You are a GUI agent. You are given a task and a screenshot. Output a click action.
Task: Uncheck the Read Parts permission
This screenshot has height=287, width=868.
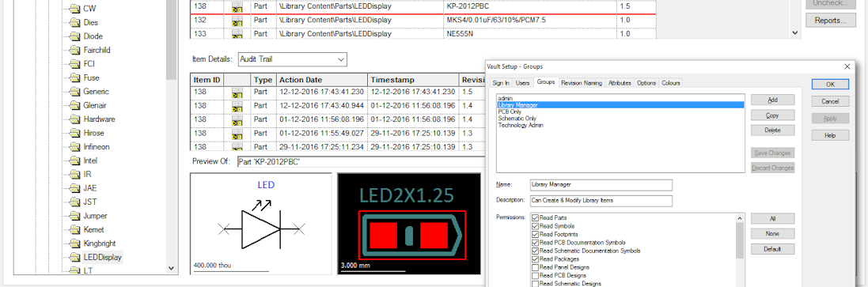click(535, 218)
